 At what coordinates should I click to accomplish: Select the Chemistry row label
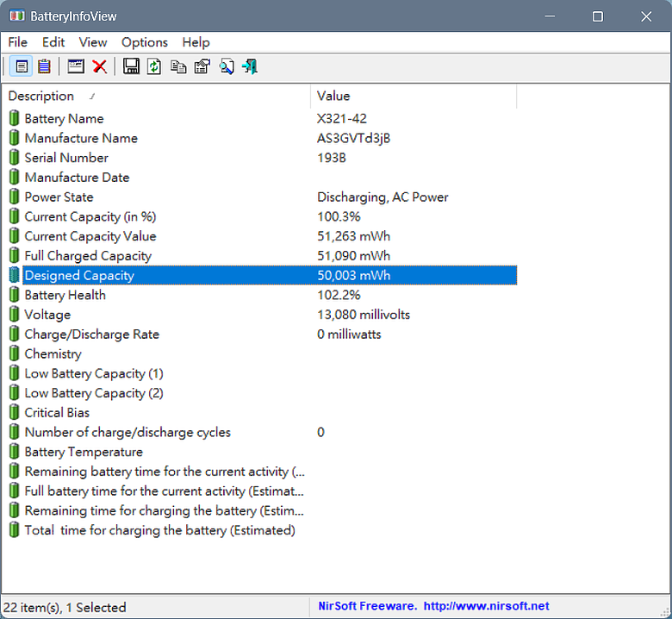53,353
